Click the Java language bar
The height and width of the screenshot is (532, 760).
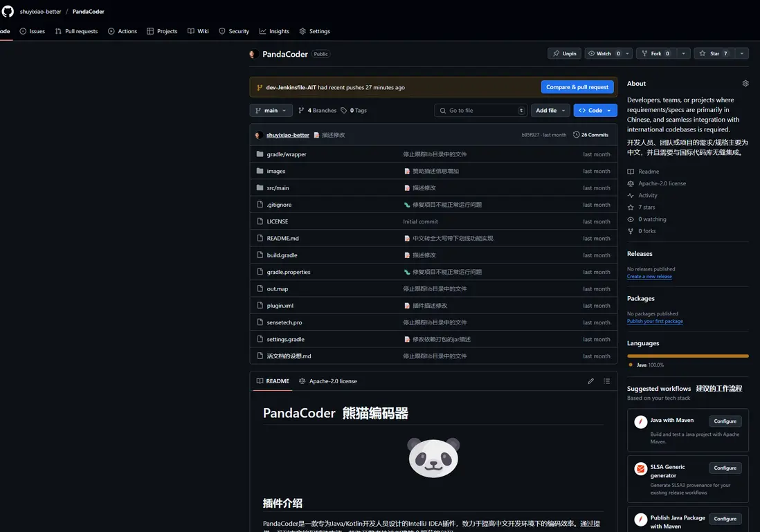pyautogui.click(x=688, y=356)
